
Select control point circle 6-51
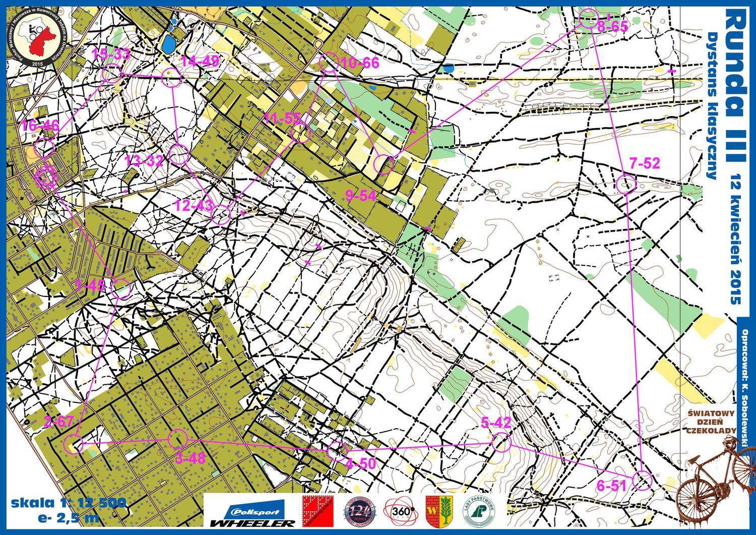tap(642, 480)
